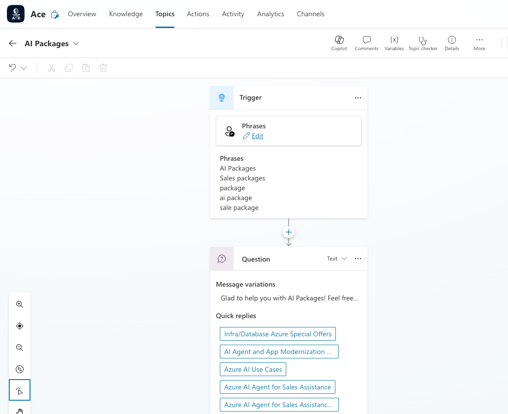
Task: Open the Variables panel
Action: pyautogui.click(x=394, y=43)
